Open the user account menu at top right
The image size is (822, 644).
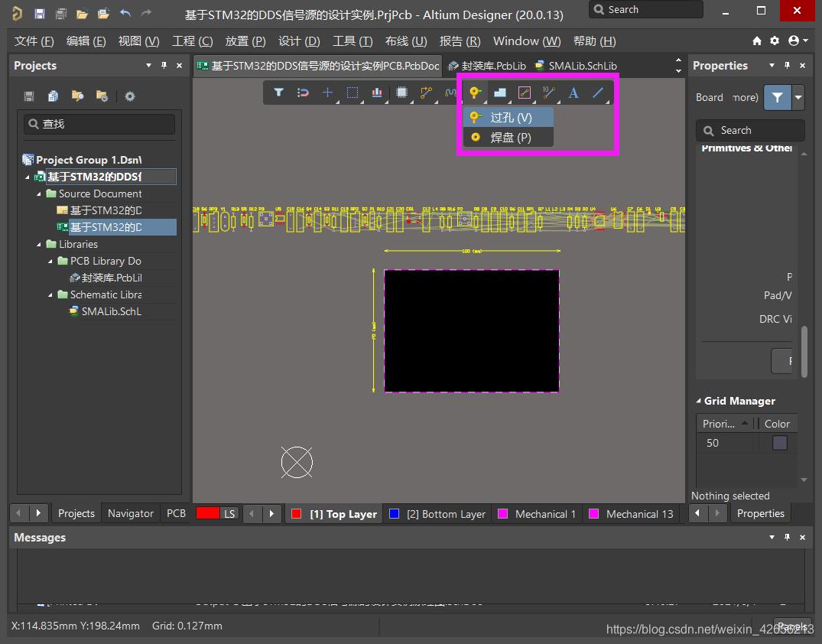click(798, 41)
